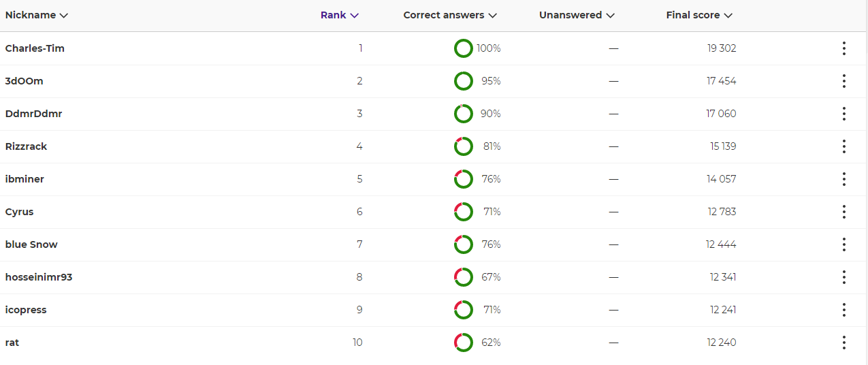Sort by the Rank column header
Screen dimensions: 868x365
[x=340, y=15]
